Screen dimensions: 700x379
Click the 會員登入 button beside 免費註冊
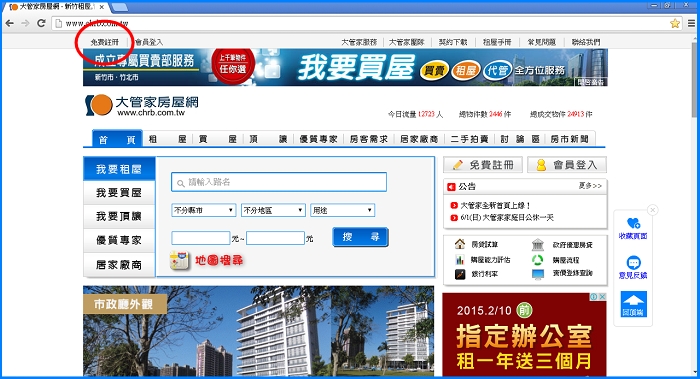point(567,165)
